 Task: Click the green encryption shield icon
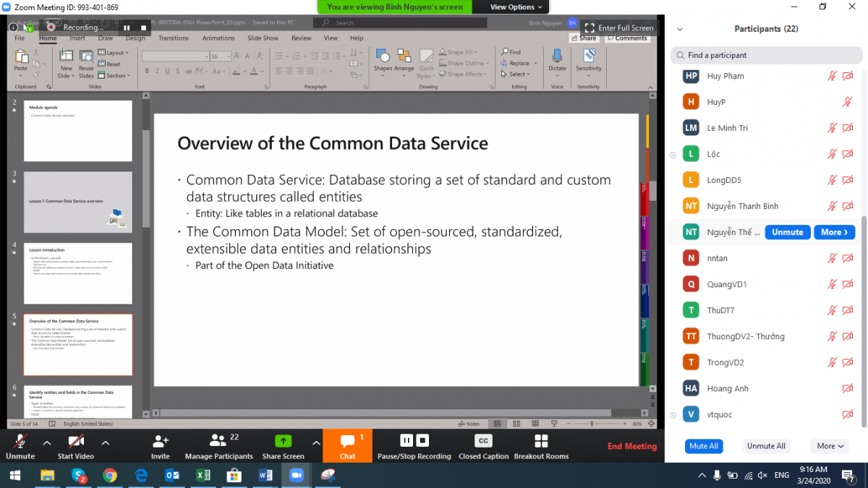(x=31, y=27)
